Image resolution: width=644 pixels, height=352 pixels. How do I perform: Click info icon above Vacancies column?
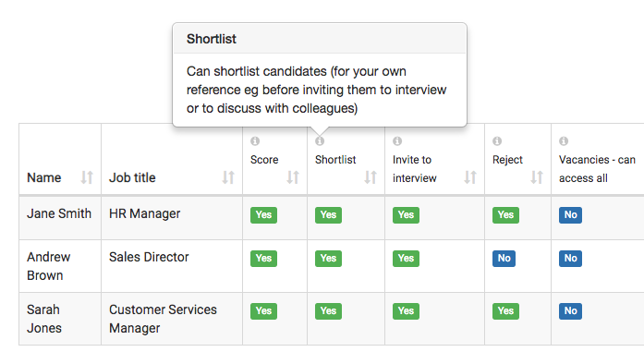point(564,140)
